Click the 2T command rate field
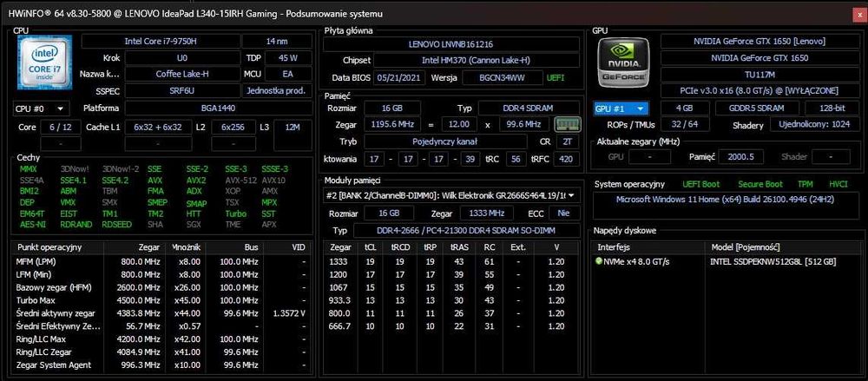This screenshot has width=868, height=381. [568, 141]
